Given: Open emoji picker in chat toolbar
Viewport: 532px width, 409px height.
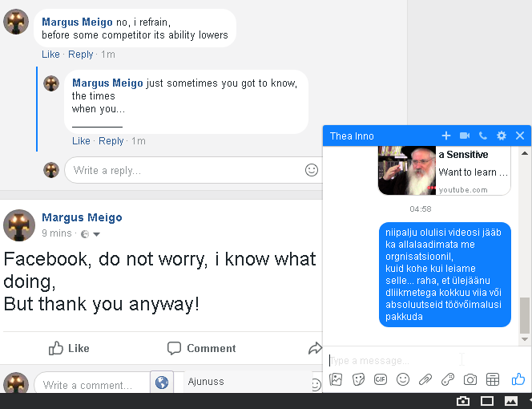Looking at the screenshot, I should tap(403, 379).
